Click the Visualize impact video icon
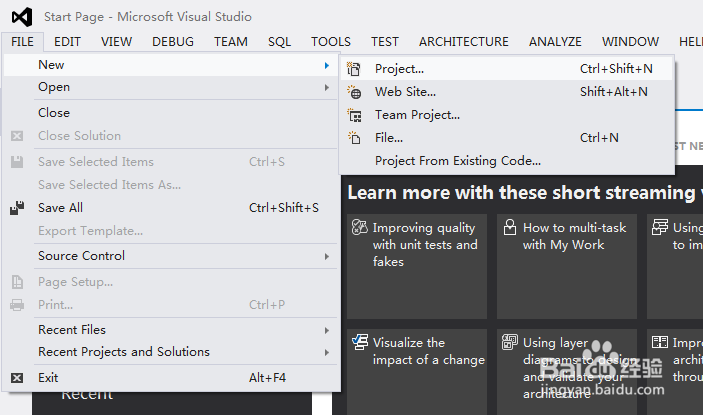 pos(360,342)
